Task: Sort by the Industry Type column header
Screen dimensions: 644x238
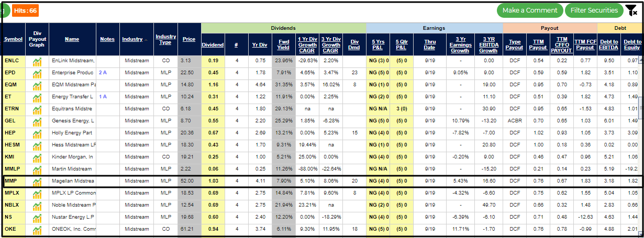Action: pos(166,39)
